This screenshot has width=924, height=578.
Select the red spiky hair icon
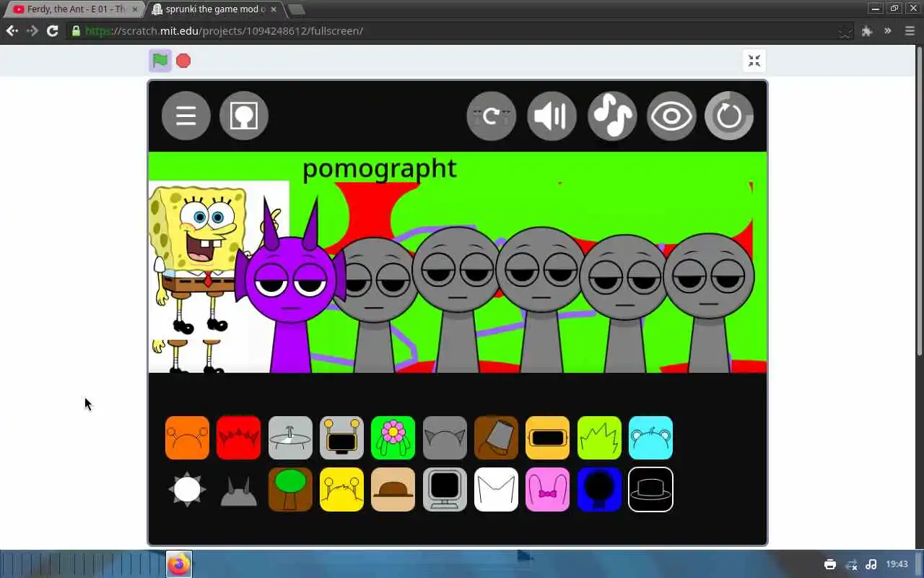238,438
